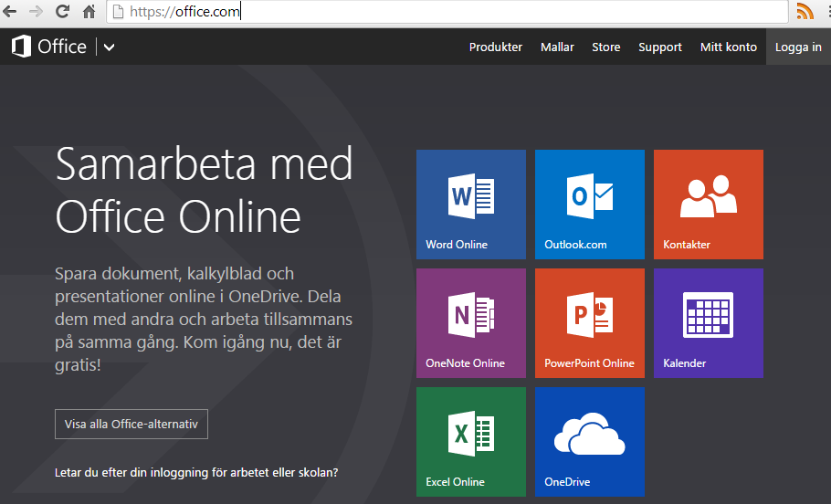Go to Store in the navigation

tap(605, 47)
